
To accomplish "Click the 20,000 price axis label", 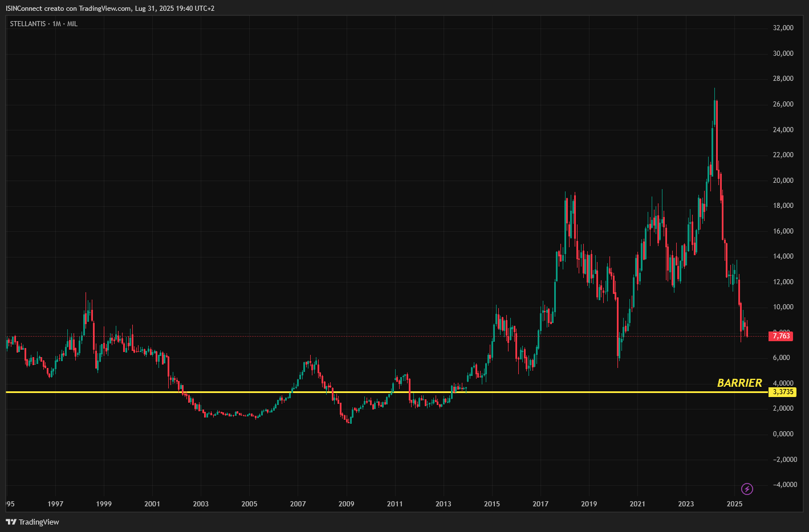I will click(783, 181).
